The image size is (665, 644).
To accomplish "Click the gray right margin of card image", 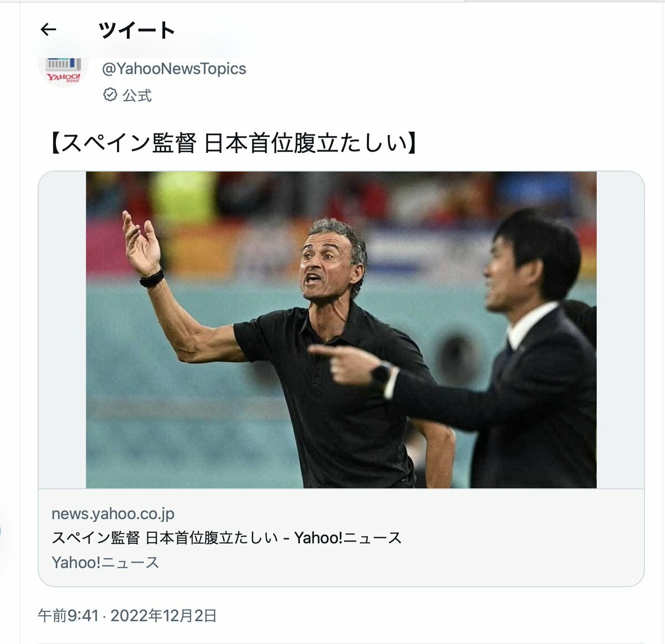I will [x=620, y=330].
